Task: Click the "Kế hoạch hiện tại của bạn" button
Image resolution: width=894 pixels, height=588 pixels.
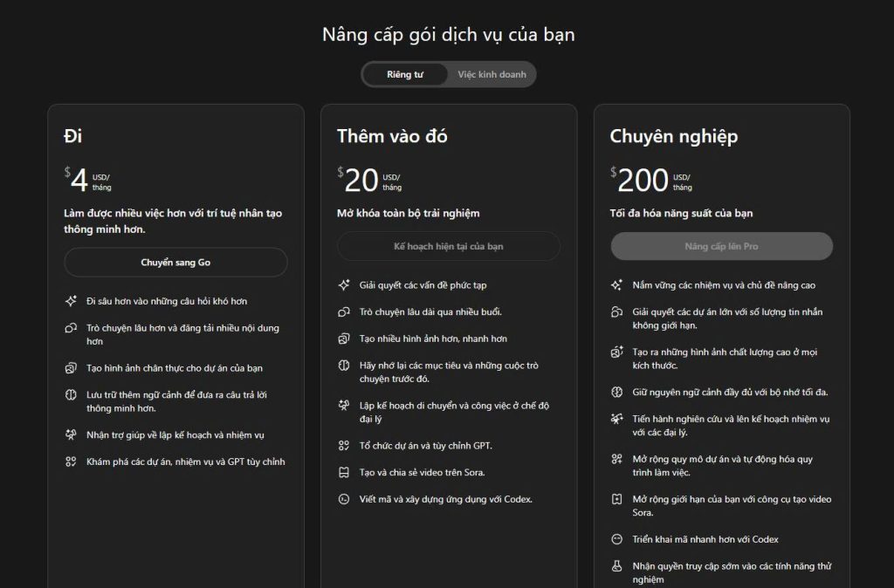Action: tap(449, 246)
